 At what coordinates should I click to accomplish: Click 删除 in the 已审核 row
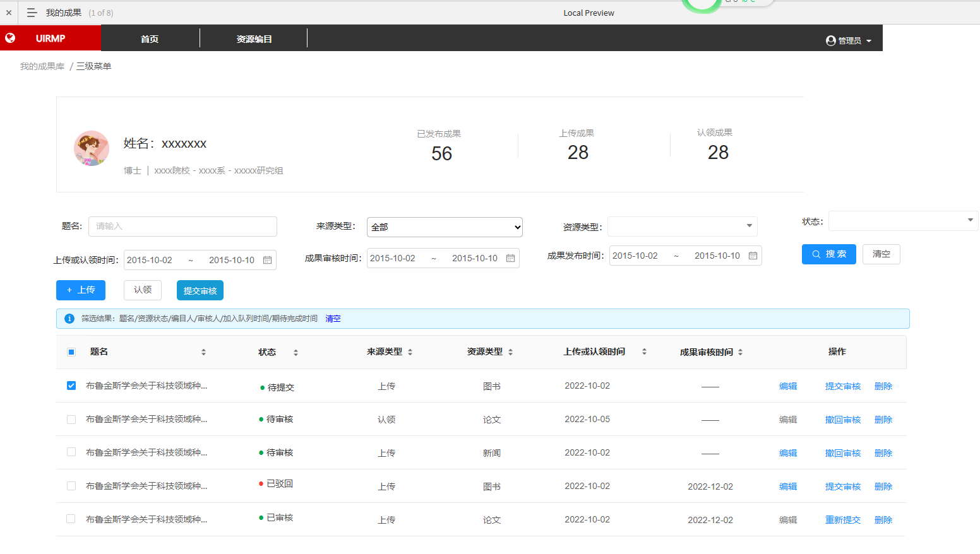click(883, 520)
